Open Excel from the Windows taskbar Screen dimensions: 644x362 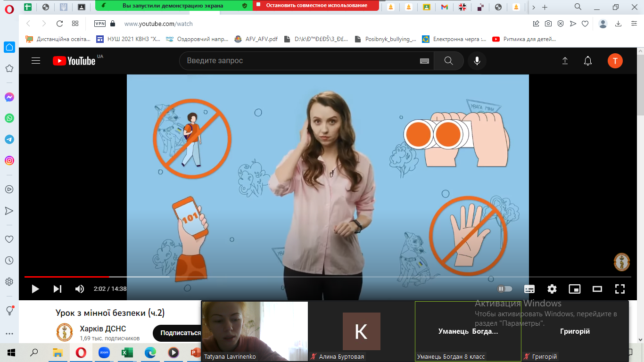pyautogui.click(x=127, y=352)
